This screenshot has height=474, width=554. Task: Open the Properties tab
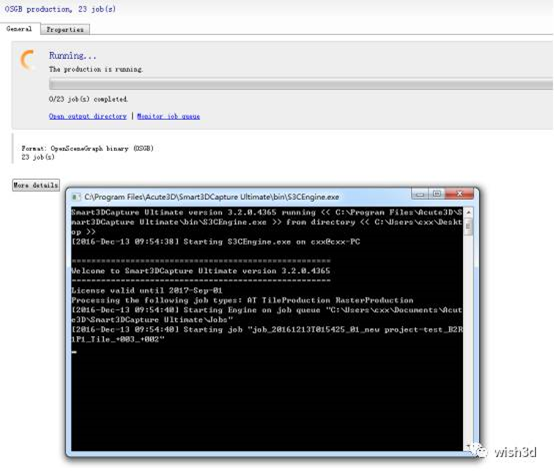65,30
